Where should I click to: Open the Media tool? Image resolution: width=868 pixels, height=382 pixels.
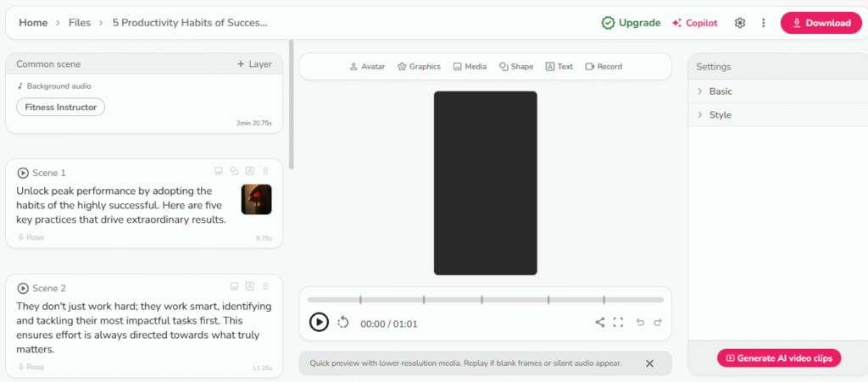(x=470, y=66)
